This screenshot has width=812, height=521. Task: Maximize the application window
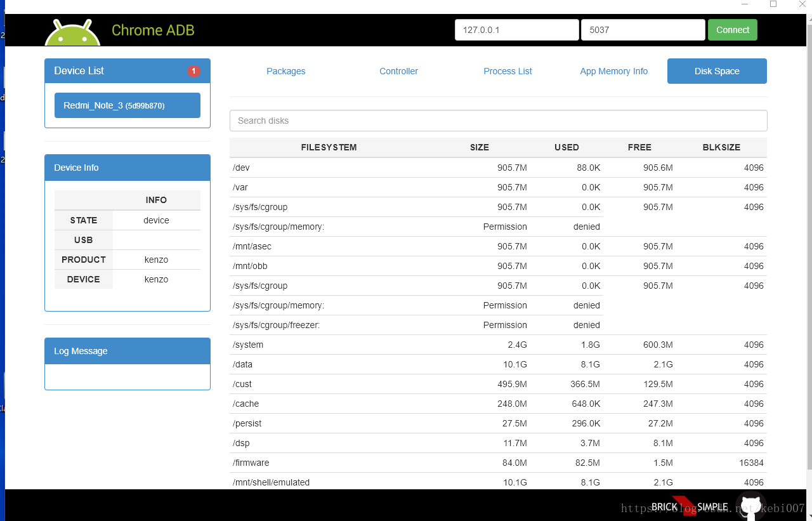pos(773,4)
